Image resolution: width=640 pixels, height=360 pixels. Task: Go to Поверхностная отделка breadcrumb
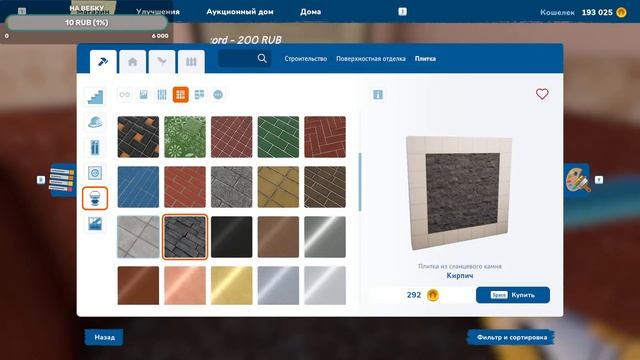pyautogui.click(x=371, y=59)
